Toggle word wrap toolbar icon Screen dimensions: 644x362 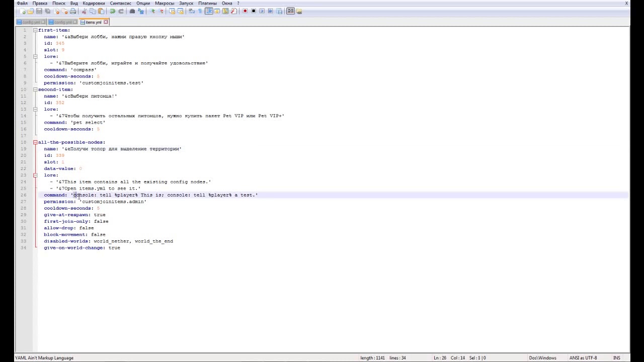pos(191,11)
